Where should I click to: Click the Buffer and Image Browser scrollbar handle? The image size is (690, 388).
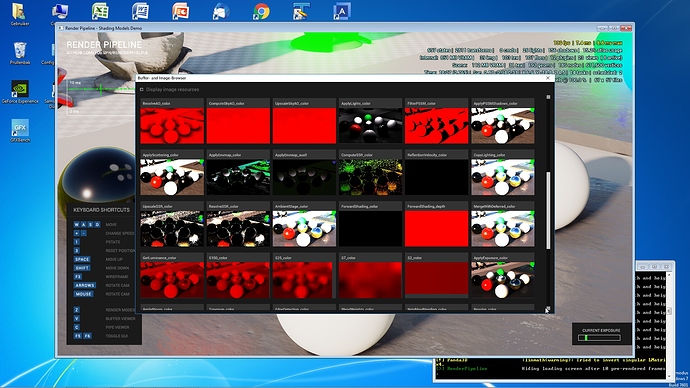click(548, 210)
